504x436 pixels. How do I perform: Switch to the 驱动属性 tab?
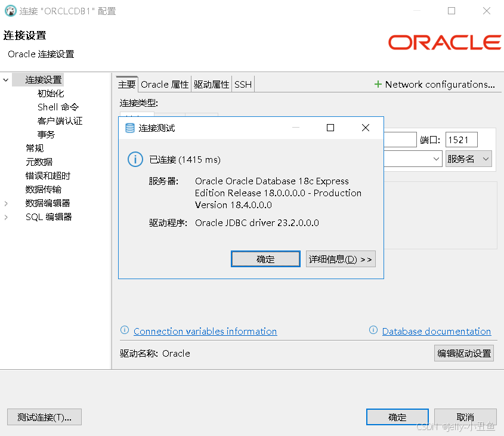[x=211, y=84]
